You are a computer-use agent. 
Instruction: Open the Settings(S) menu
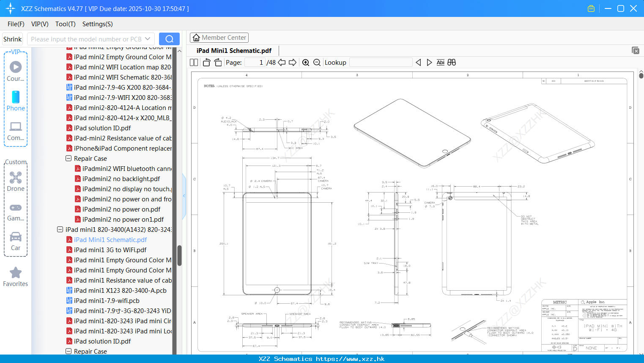point(97,24)
